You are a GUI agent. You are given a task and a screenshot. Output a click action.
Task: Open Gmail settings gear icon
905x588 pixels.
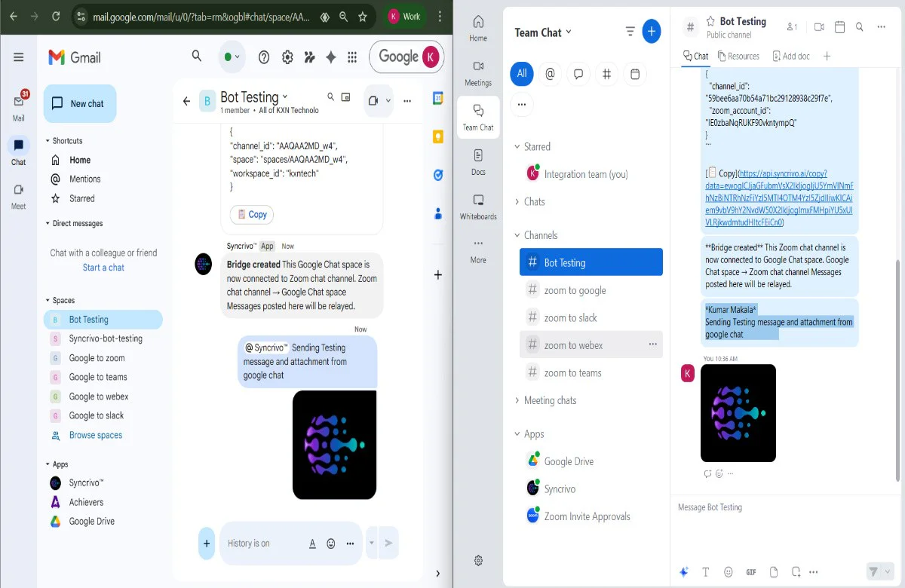tap(287, 57)
